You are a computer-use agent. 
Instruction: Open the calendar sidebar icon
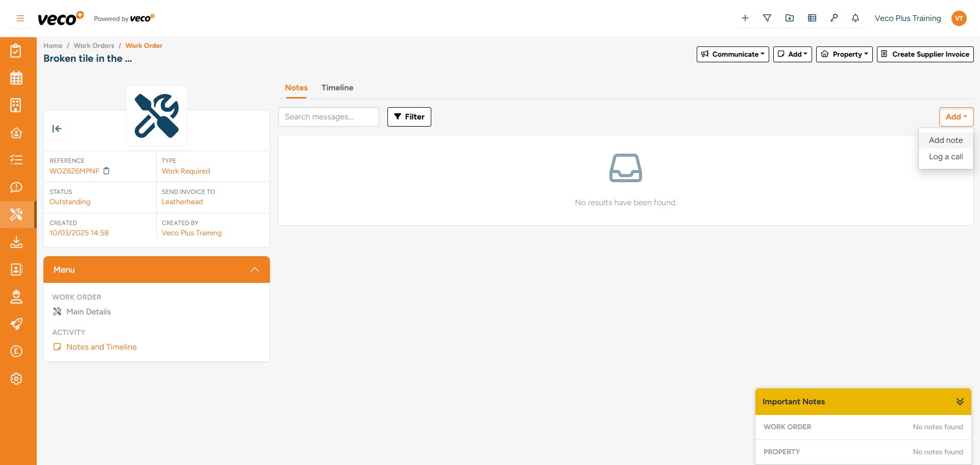coord(16,78)
